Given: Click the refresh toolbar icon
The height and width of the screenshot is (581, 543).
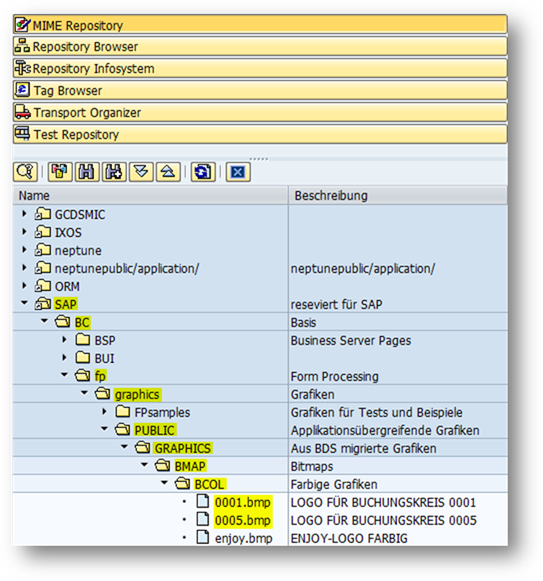Looking at the screenshot, I should [203, 172].
